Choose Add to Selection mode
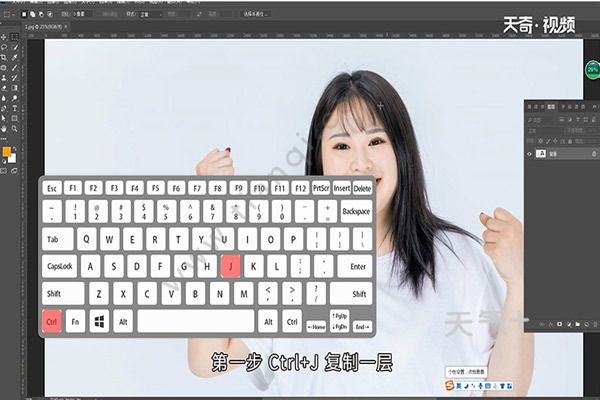This screenshot has width=600, height=400. (33, 14)
